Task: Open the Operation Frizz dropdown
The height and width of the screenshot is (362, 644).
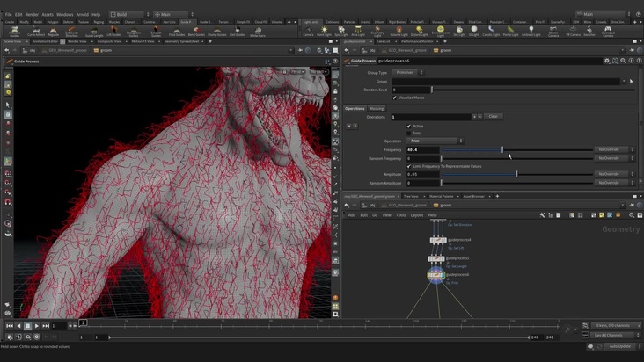Action: point(435,141)
